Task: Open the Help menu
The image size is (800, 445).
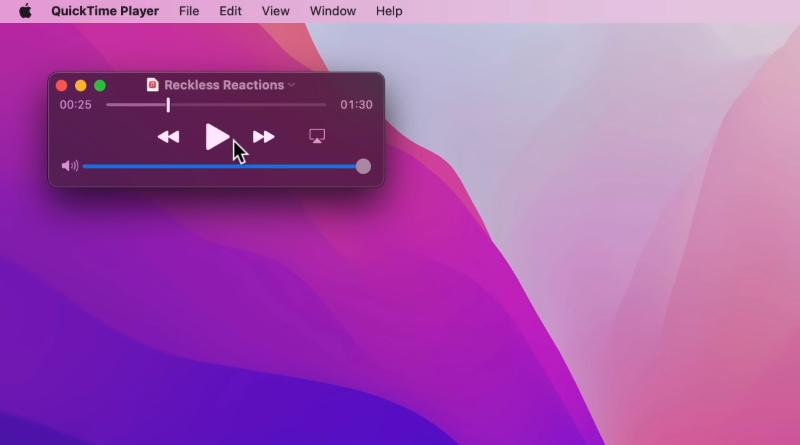Action: (x=389, y=11)
